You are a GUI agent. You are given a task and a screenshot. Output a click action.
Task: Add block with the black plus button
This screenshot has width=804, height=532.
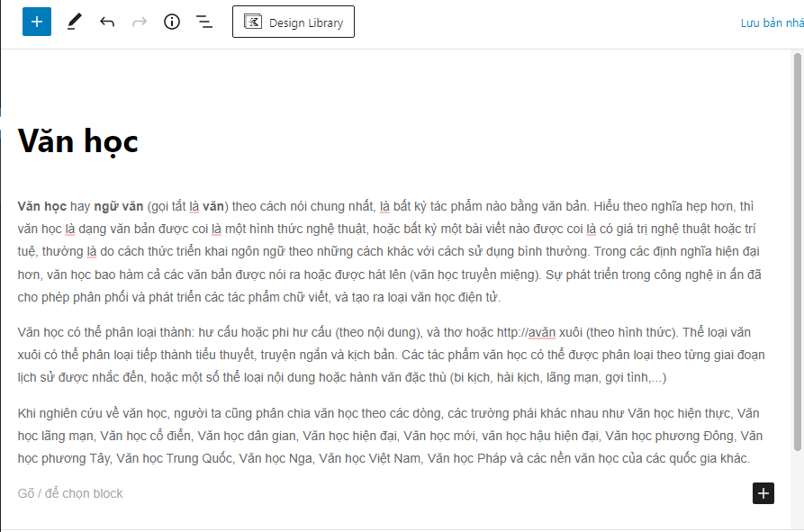tap(763, 492)
